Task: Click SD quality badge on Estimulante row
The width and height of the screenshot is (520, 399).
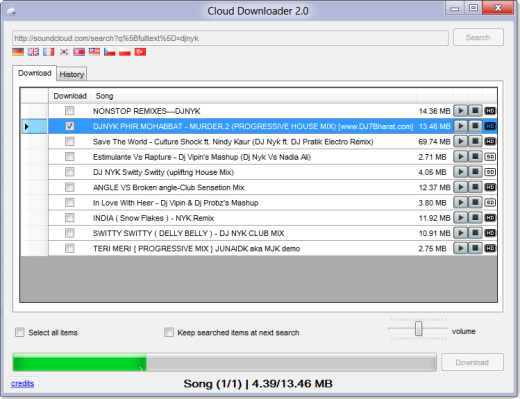Action: tap(490, 157)
